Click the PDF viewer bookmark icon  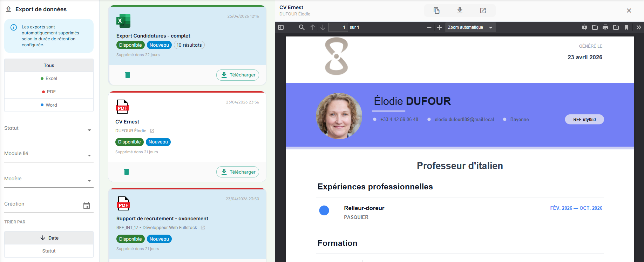(626, 27)
